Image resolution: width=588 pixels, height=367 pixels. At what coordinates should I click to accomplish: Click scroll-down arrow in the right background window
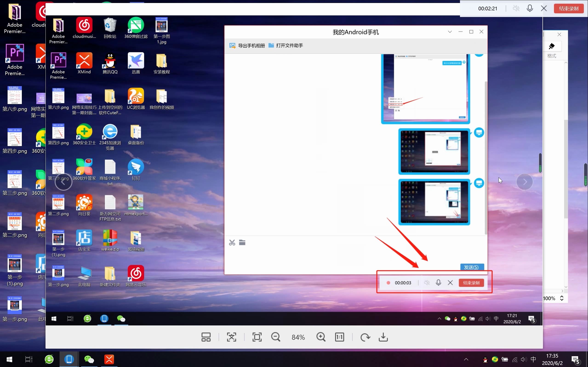click(x=566, y=287)
